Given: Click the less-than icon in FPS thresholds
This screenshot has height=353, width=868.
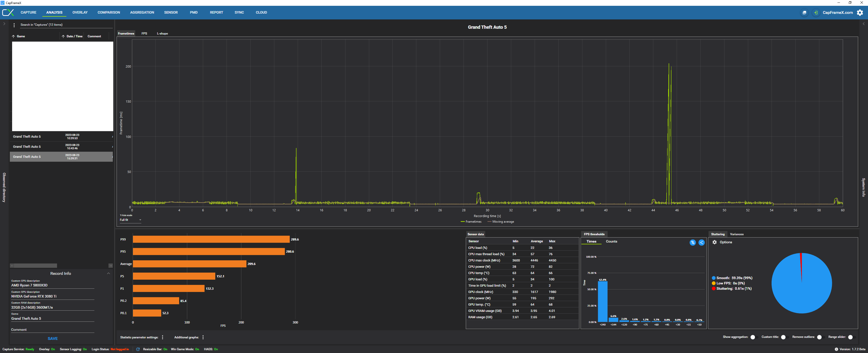Looking at the screenshot, I should tap(701, 243).
